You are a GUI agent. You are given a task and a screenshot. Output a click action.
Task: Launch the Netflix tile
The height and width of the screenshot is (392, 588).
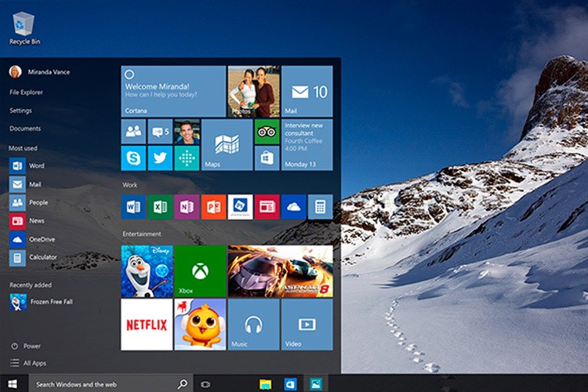147,325
